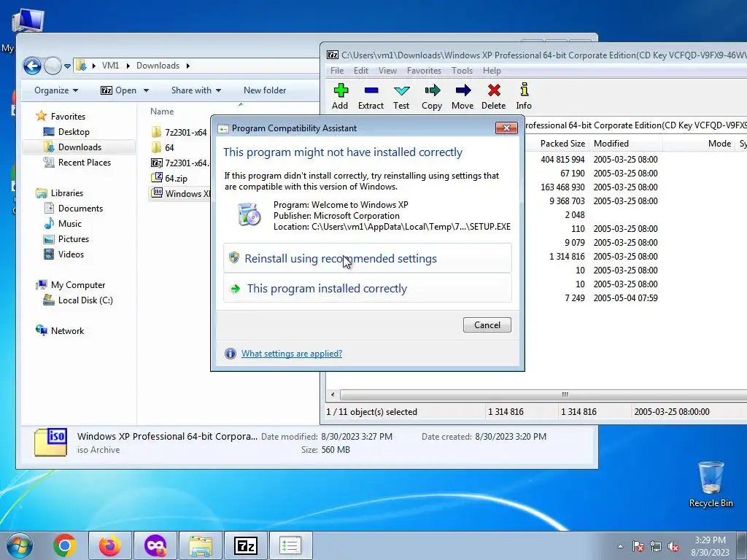The height and width of the screenshot is (560, 747).
Task: Click the Move icon in 7-Zip toolbar
Action: click(462, 97)
